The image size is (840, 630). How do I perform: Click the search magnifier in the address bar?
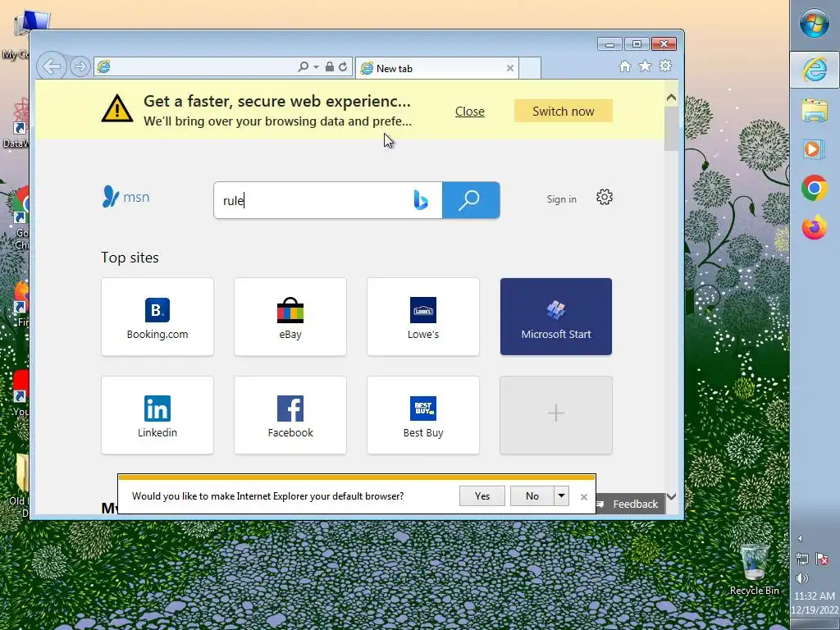coord(303,67)
